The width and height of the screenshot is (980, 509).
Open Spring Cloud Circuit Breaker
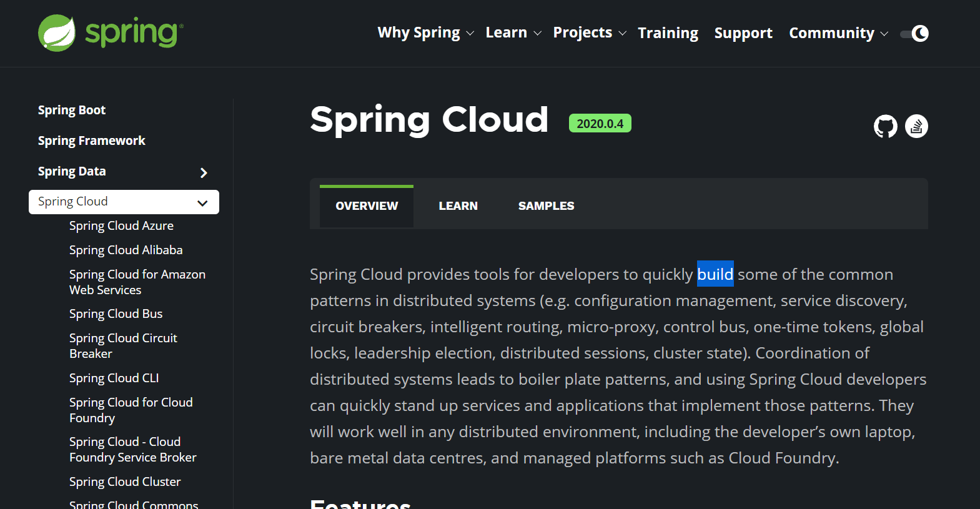click(x=123, y=346)
